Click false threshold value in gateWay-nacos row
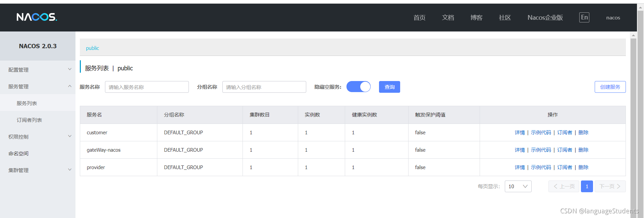 [x=420, y=150]
